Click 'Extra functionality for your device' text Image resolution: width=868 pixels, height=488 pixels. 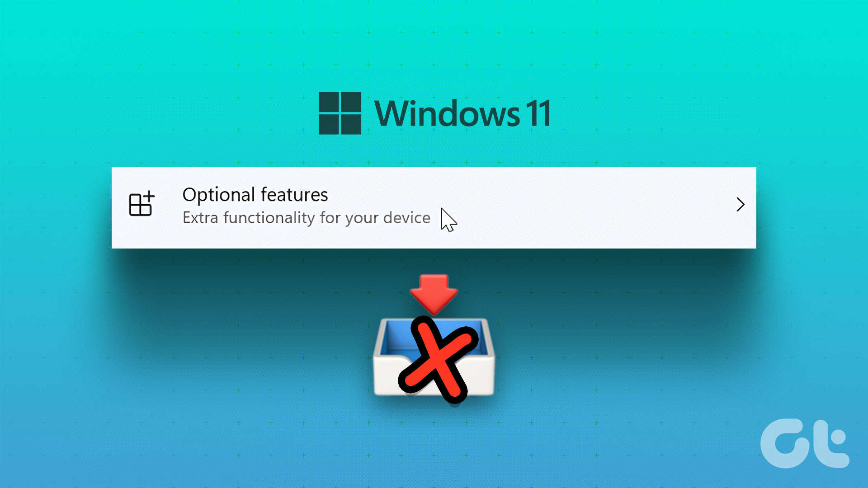pos(307,218)
